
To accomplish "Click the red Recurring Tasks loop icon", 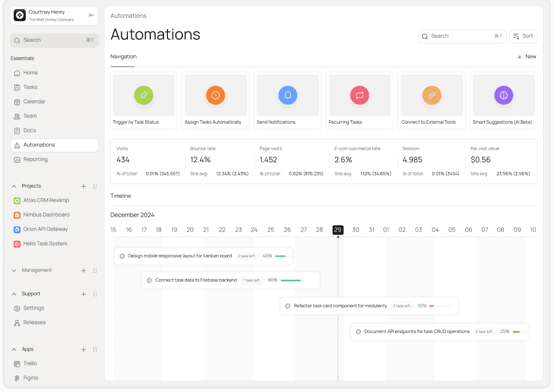I will click(x=360, y=95).
